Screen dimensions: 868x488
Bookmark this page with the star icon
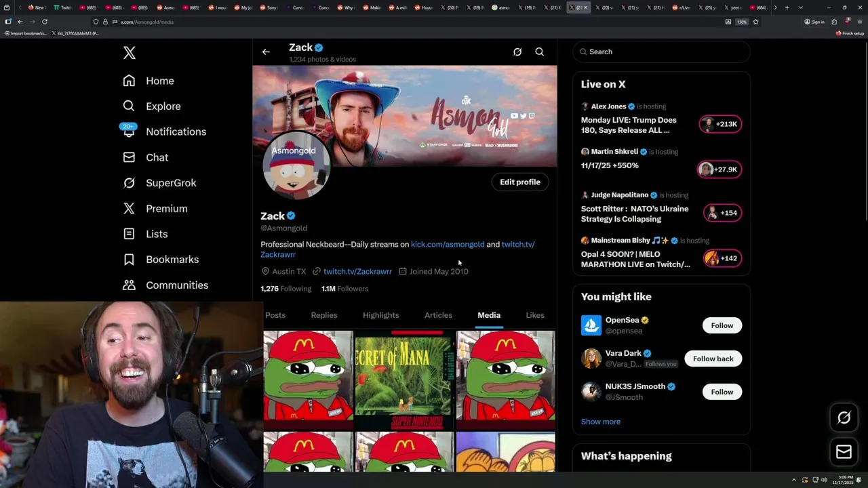coord(755,22)
